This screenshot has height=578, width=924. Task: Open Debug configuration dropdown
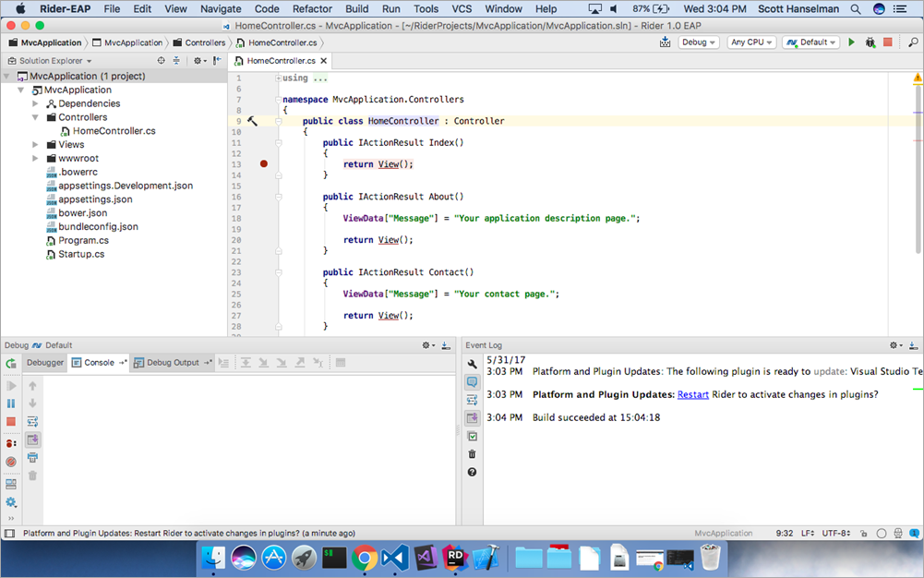(698, 42)
